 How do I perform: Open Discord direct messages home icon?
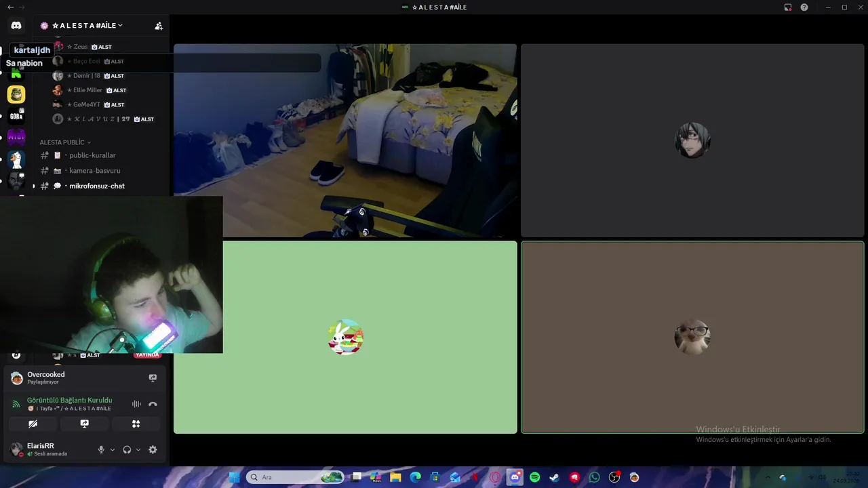[16, 26]
